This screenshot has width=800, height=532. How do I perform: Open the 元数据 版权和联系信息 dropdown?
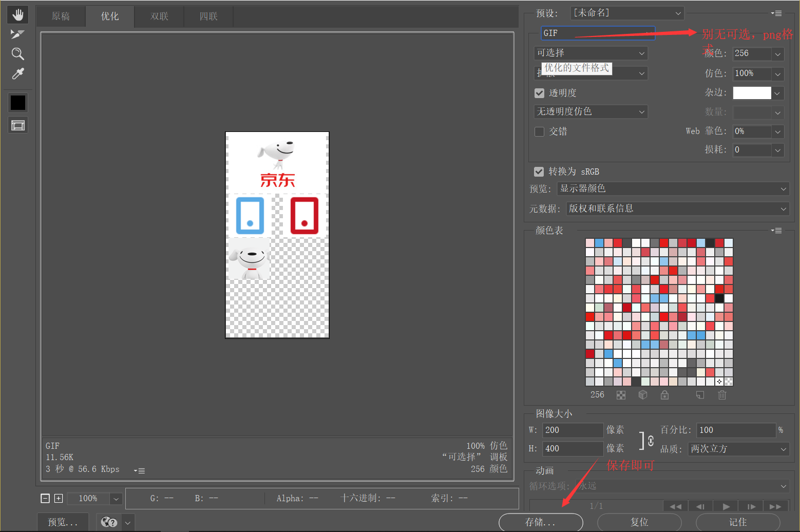tap(678, 208)
